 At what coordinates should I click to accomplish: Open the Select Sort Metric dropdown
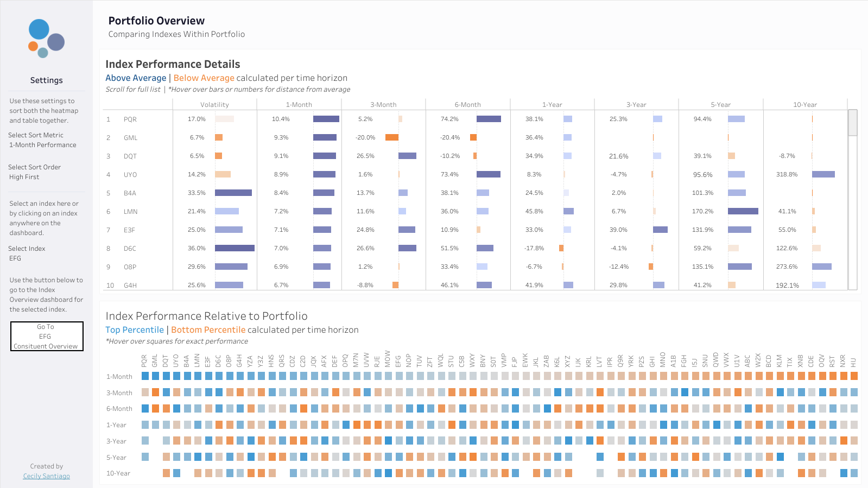coord(42,140)
